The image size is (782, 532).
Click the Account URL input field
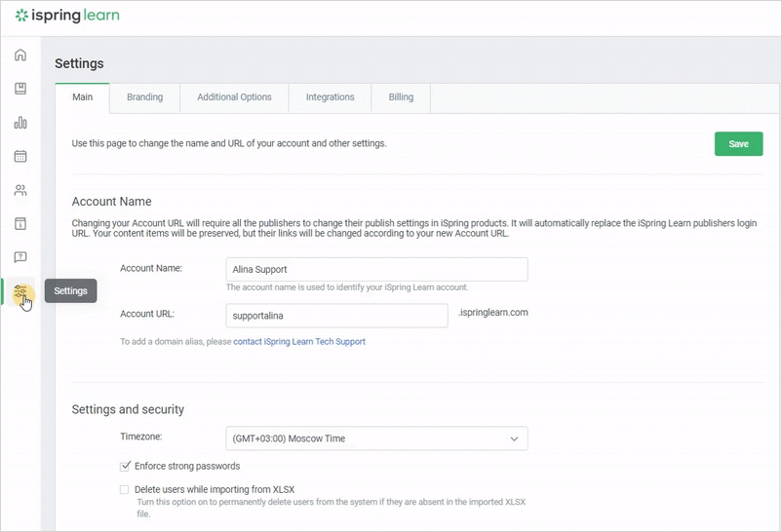(336, 316)
